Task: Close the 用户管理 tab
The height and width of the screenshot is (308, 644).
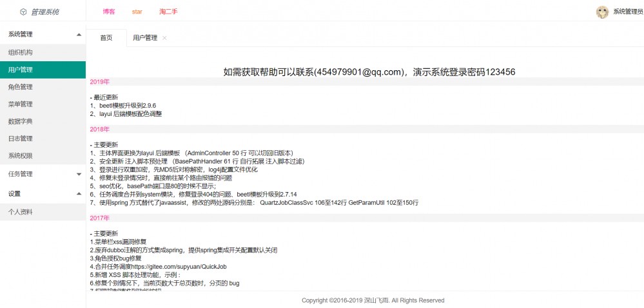Action: 164,38
